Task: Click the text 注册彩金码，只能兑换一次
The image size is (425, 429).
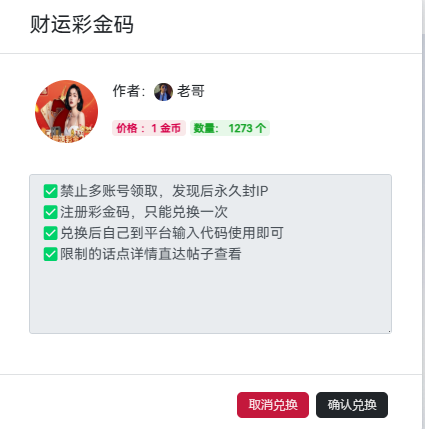Action: tap(144, 212)
